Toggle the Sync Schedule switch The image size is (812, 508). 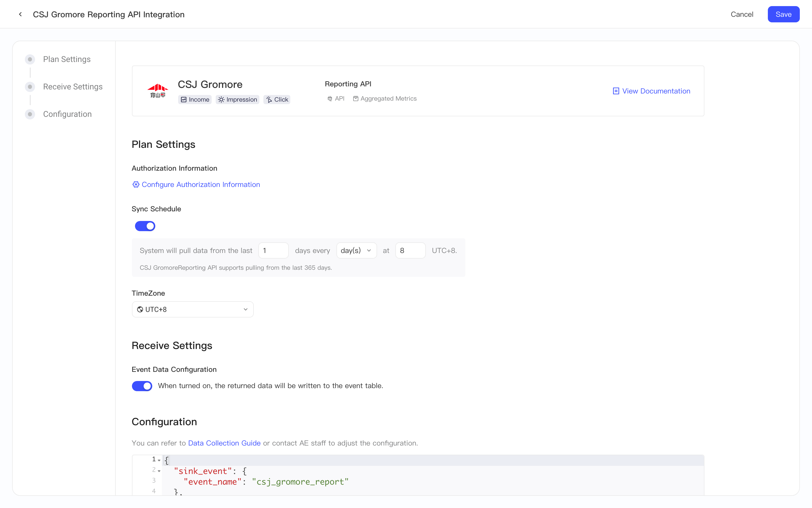[145, 226]
